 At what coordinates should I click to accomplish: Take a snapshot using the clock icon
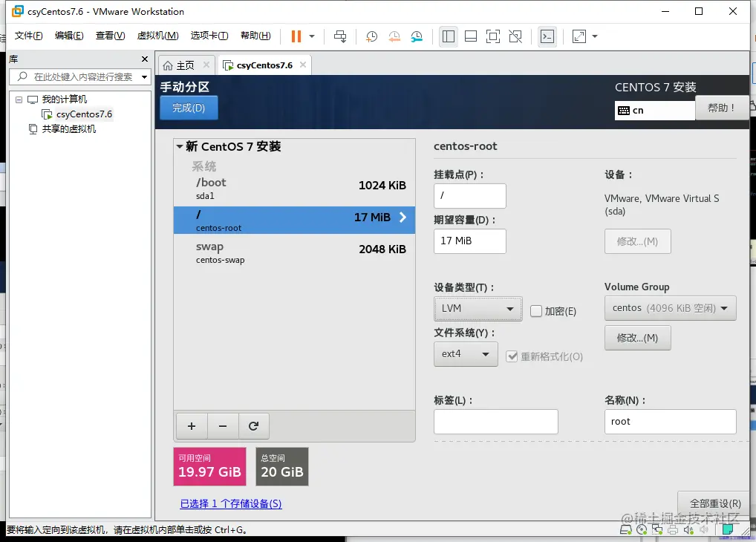point(371,36)
